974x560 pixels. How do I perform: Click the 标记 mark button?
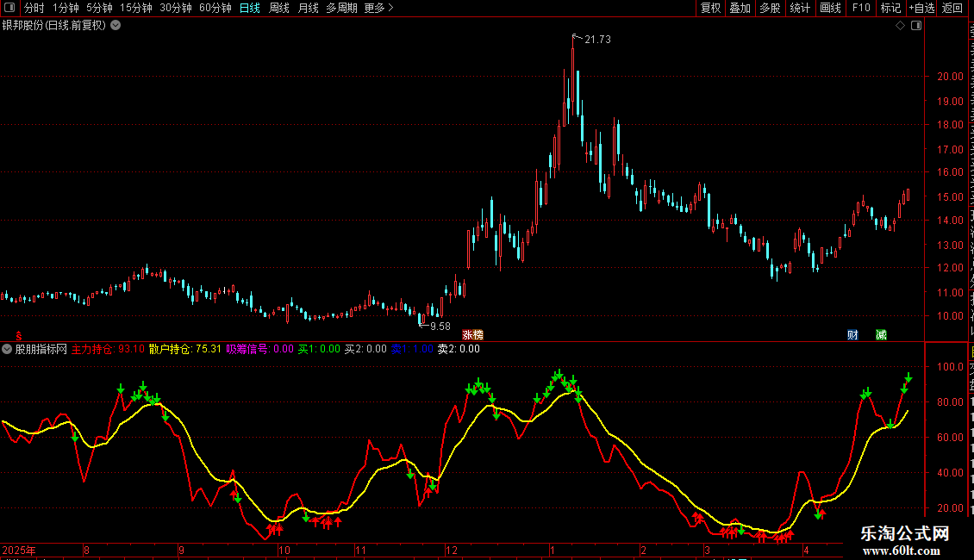pos(890,8)
